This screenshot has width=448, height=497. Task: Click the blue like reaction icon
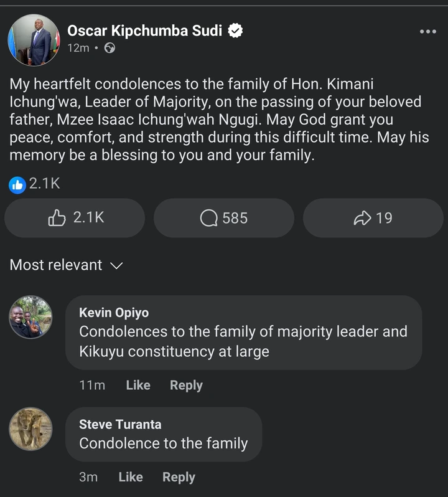click(17, 184)
